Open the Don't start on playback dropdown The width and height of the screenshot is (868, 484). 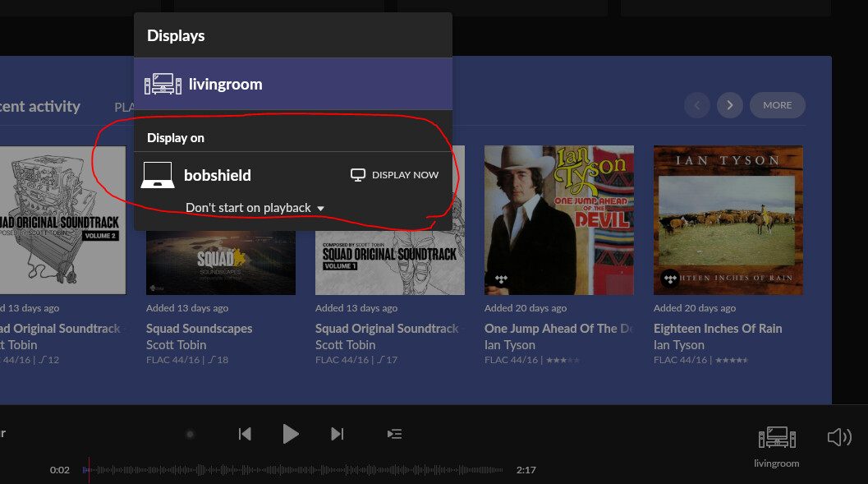click(255, 208)
